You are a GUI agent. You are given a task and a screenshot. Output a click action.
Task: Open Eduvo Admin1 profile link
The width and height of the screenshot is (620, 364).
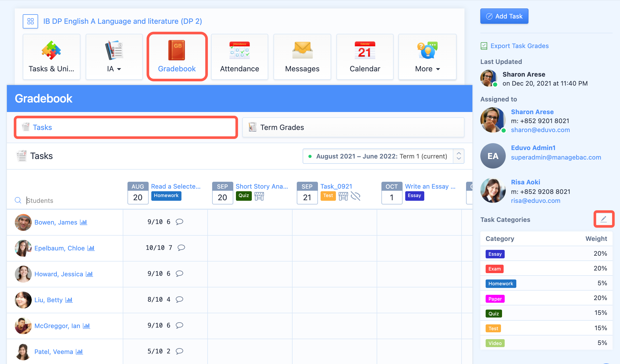point(533,148)
